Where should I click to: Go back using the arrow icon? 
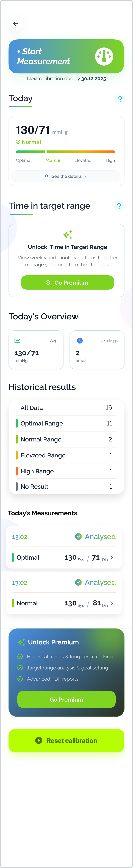pos(15,24)
